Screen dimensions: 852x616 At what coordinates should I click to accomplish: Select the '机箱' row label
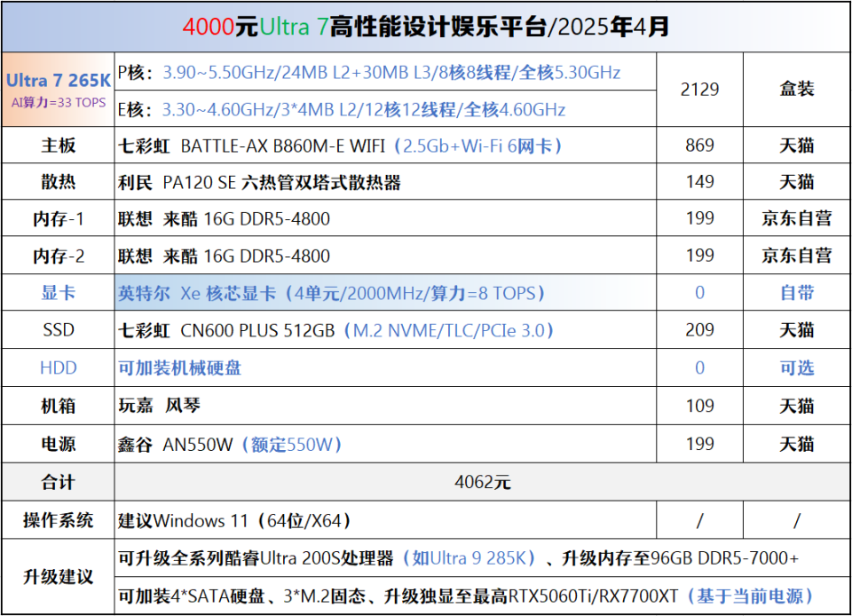coord(59,406)
